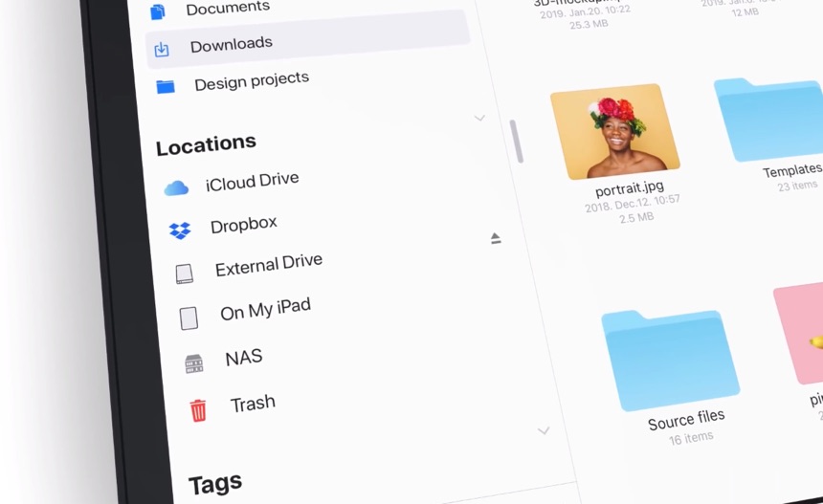Viewport: 823px width, 504px height.
Task: Open the Templates folder
Action: pyautogui.click(x=769, y=120)
